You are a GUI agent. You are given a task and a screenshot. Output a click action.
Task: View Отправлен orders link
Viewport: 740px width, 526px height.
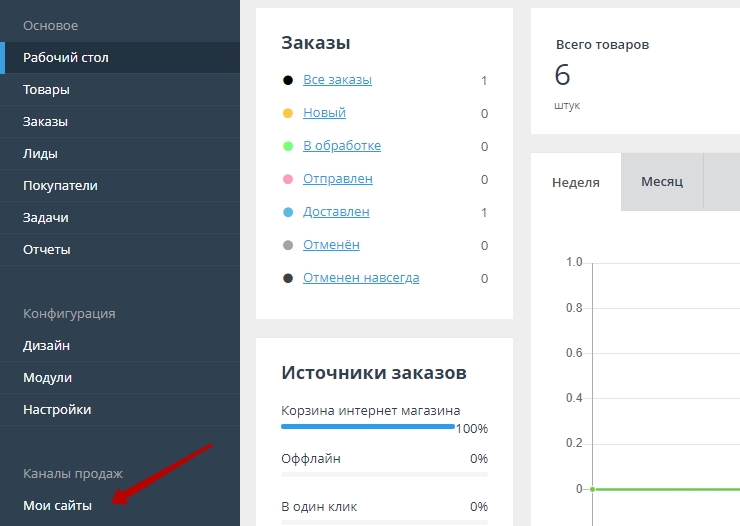click(x=337, y=179)
